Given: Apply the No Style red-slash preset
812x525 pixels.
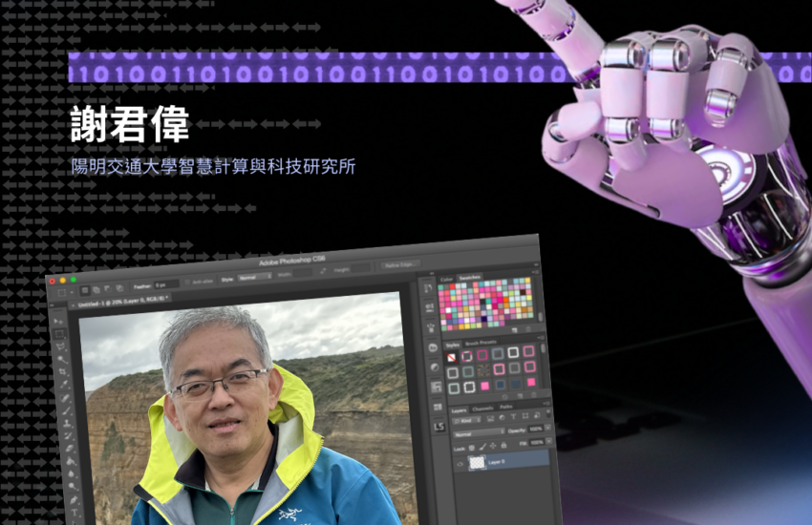Looking at the screenshot, I should point(452,357).
